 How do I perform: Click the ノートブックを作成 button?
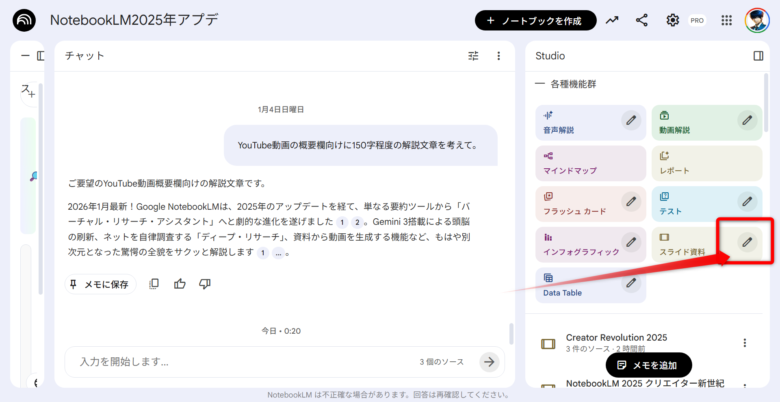[535, 21]
